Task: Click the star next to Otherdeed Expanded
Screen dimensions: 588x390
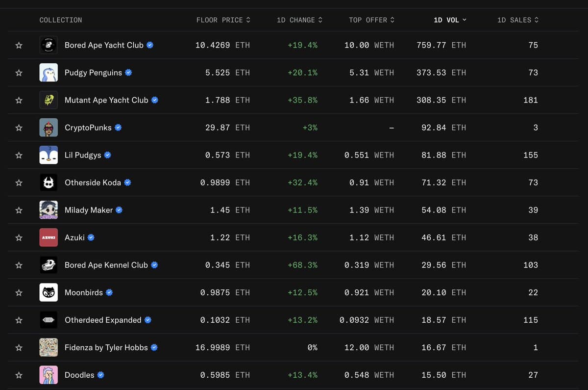Action: click(x=19, y=320)
